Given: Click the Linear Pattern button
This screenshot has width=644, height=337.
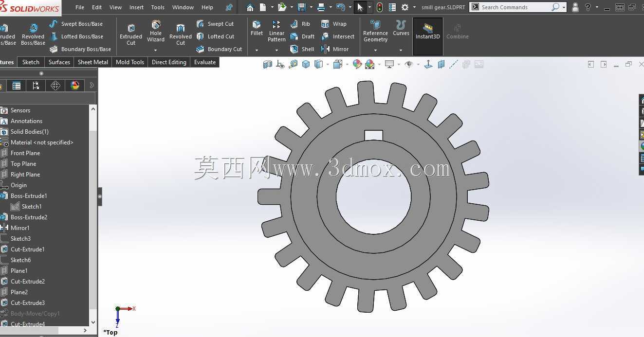Looking at the screenshot, I should coord(276,31).
